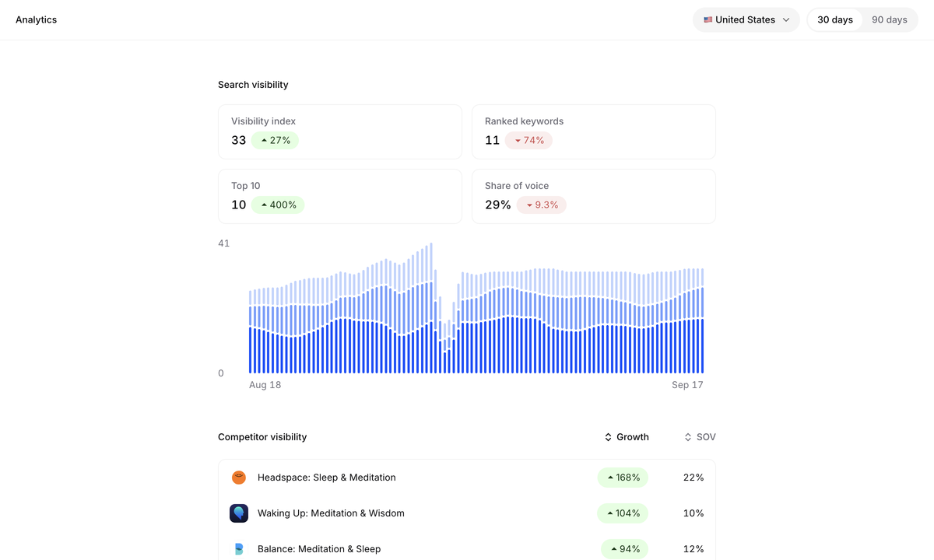
Task: Click Balance 12% SOV value
Action: tap(693, 549)
